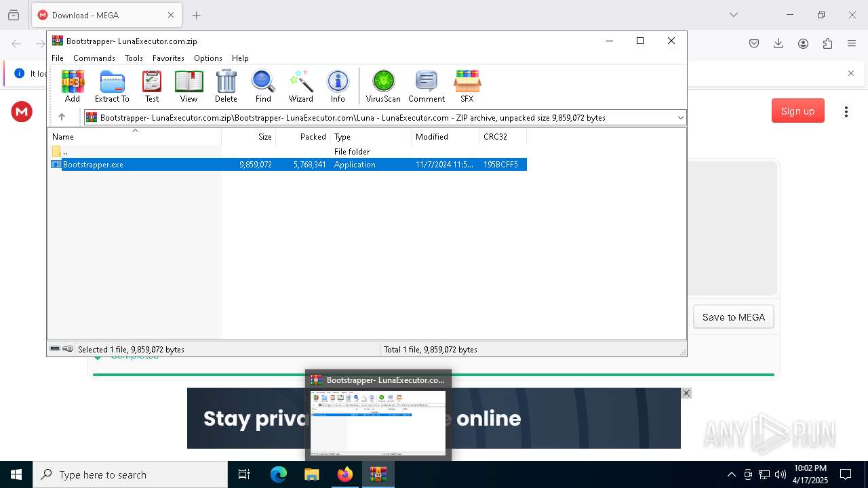The width and height of the screenshot is (868, 488).
Task: Click Firefox view recent browsing icon
Action: click(x=14, y=15)
